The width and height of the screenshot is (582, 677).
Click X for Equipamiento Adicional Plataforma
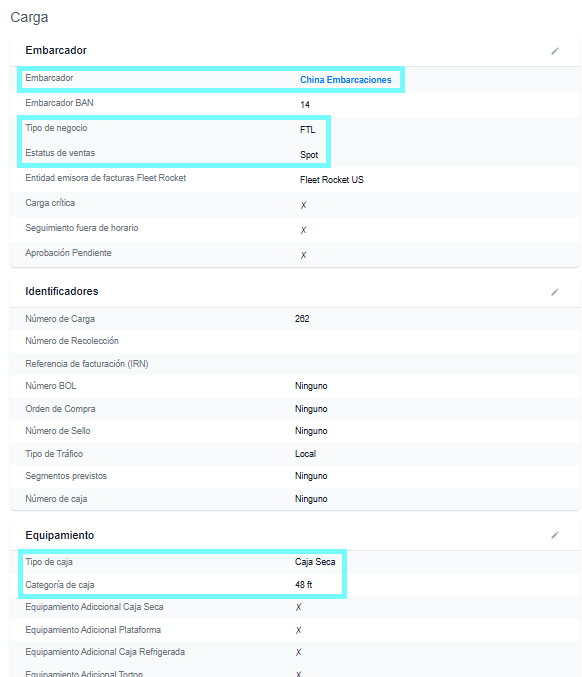298,630
